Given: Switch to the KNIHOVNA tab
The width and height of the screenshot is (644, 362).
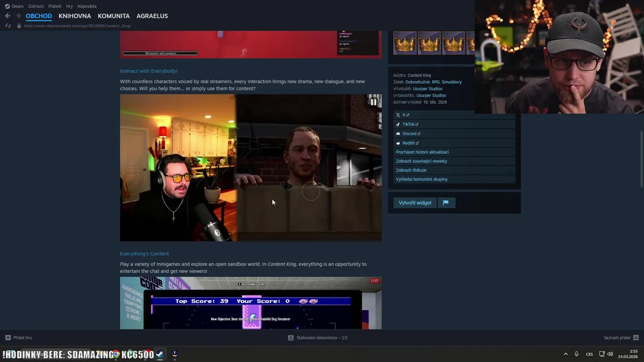Looking at the screenshot, I should pos(74,16).
